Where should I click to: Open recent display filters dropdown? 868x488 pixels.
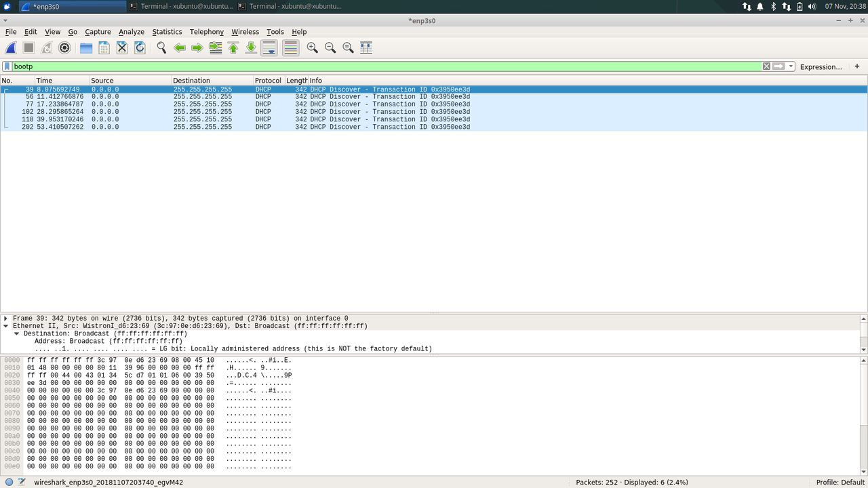(x=791, y=66)
